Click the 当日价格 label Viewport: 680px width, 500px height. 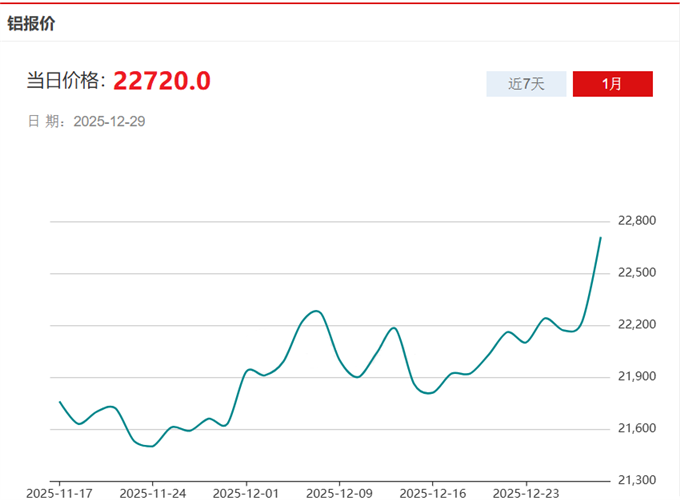[65, 82]
